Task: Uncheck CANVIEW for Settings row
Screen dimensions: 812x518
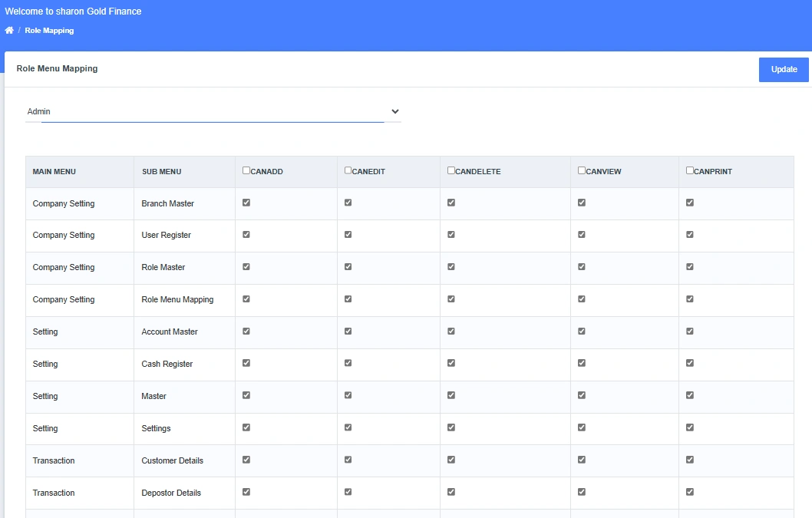Action: coord(582,427)
